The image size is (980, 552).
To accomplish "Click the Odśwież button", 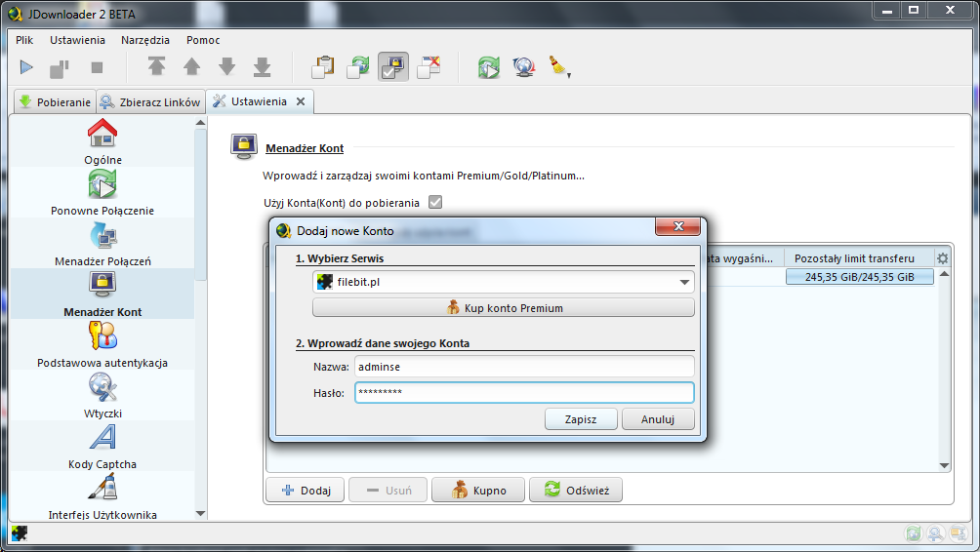I will 576,491.
